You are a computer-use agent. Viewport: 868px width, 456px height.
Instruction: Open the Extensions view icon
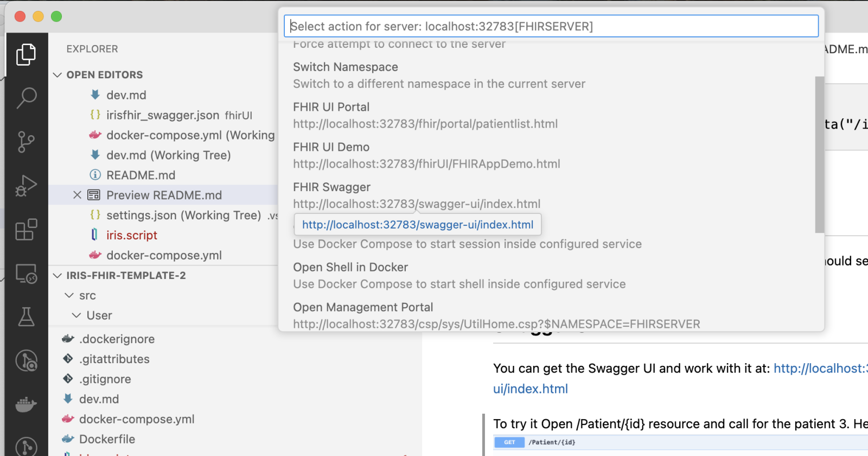click(26, 230)
